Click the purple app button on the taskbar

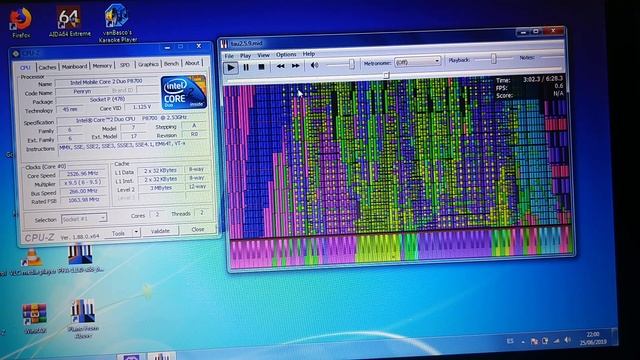pyautogui.click(x=131, y=357)
